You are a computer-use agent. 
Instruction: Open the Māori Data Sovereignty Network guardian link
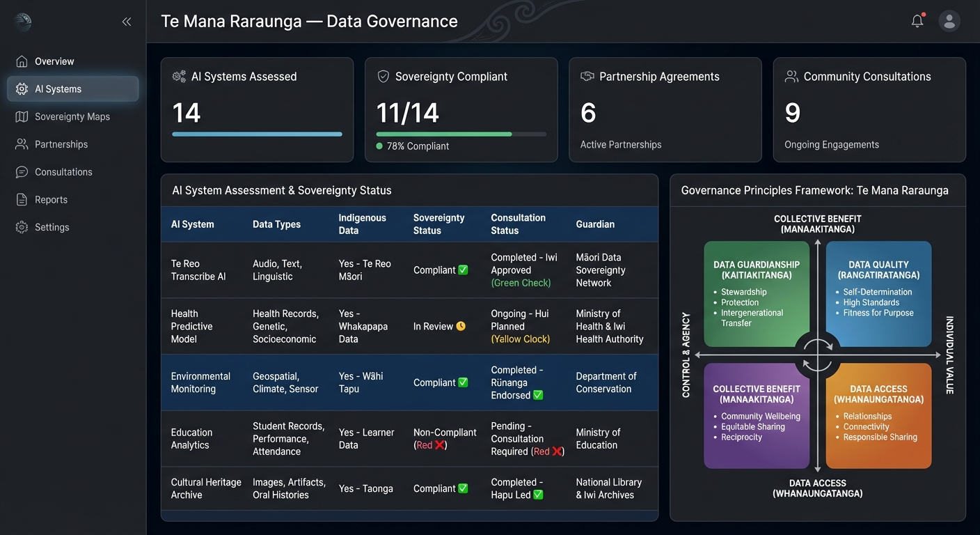click(600, 270)
